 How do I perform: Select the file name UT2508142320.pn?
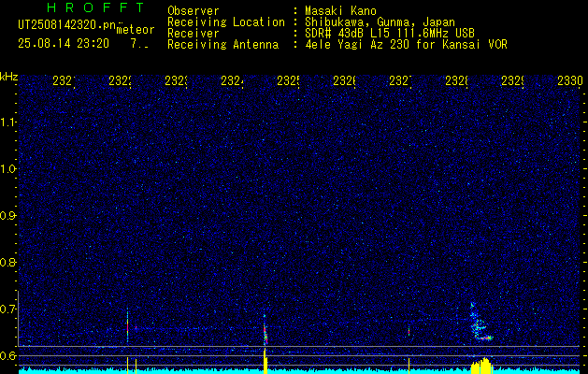tap(67, 25)
